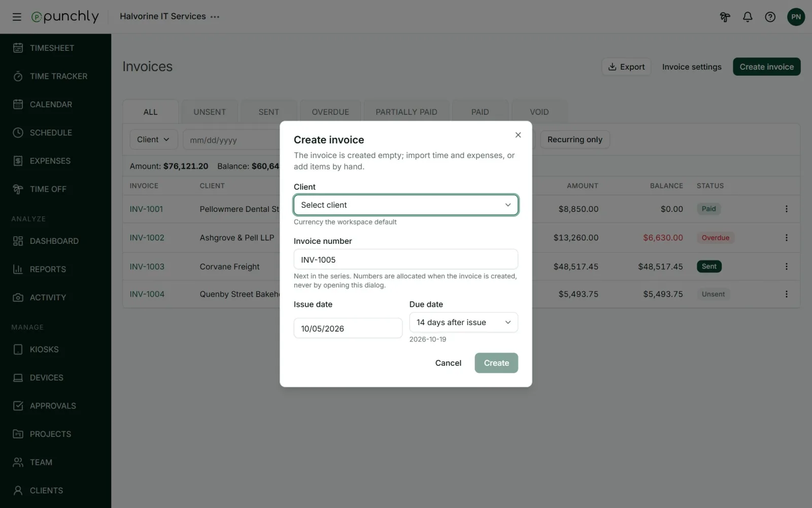The width and height of the screenshot is (812, 508).
Task: Open Clients in the sidebar
Action: (x=55, y=490)
